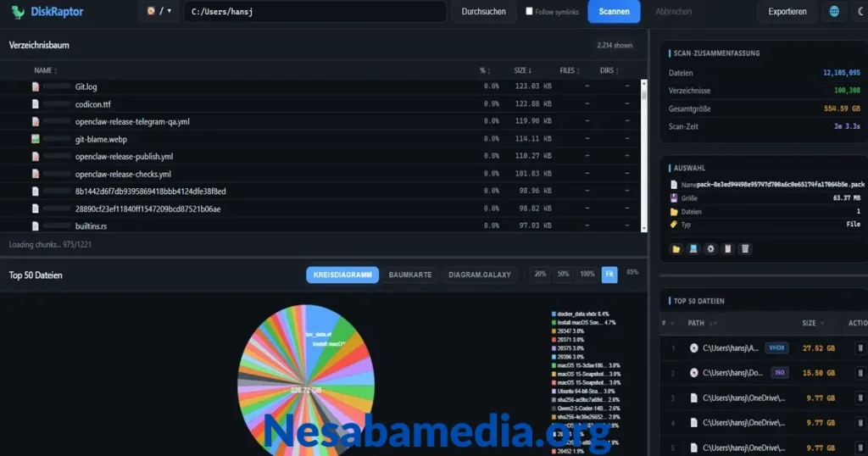Edit the C:/Users/hansj path field
The height and width of the screenshot is (456, 868).
coord(314,11)
